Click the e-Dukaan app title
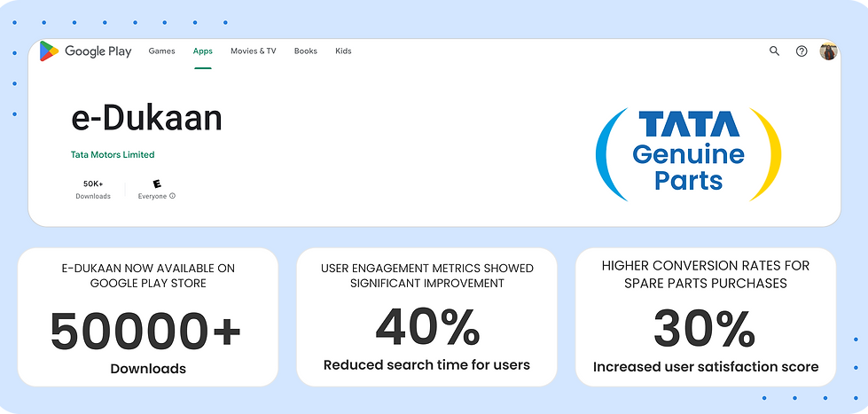This screenshot has width=868, height=414. (146, 118)
